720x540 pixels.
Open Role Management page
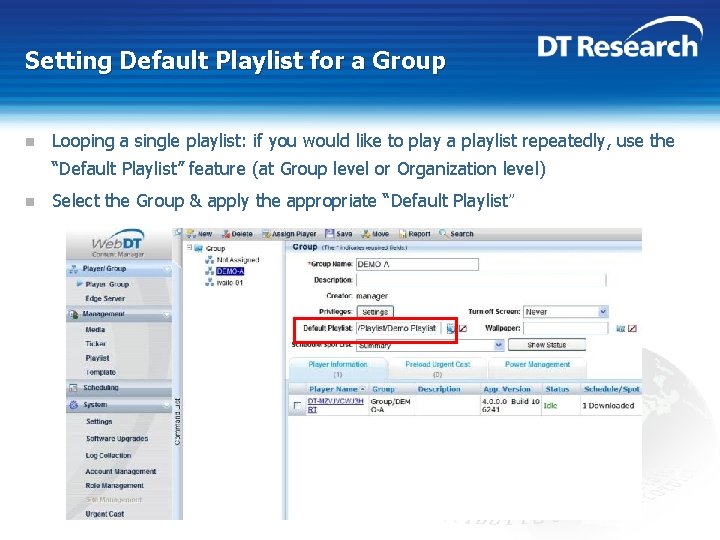(114, 486)
